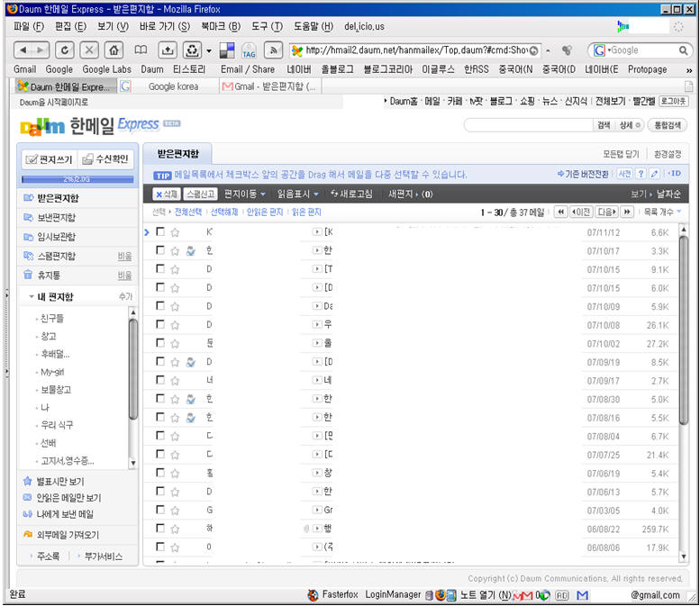The height and width of the screenshot is (606, 700).
Task: Open the 편집 (E) menu
Action: pos(70,27)
